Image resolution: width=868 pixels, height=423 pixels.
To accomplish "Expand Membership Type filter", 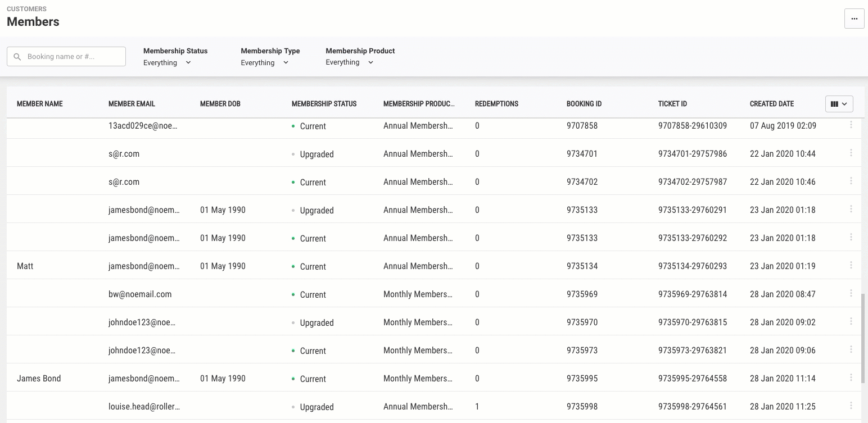I will 265,62.
